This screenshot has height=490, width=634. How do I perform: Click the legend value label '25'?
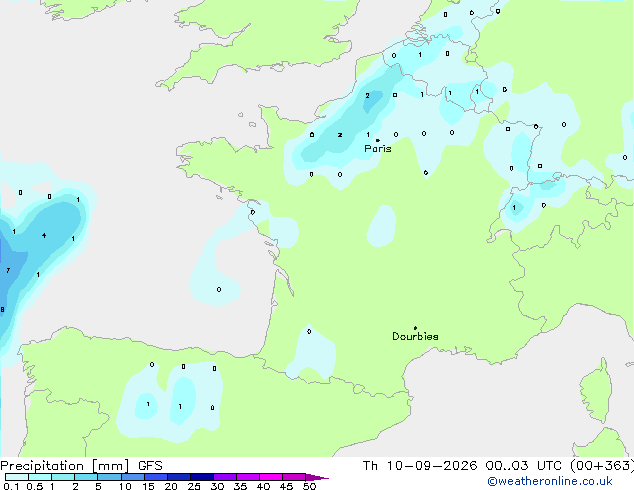pos(194,486)
